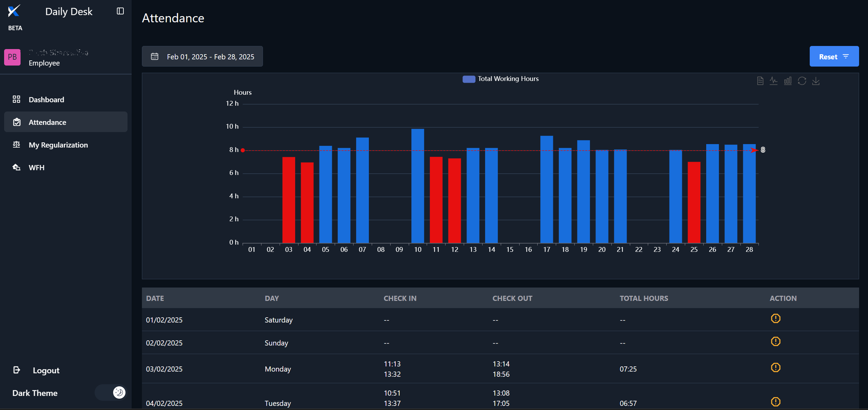
Task: Click the Reset filter button
Action: 834,57
